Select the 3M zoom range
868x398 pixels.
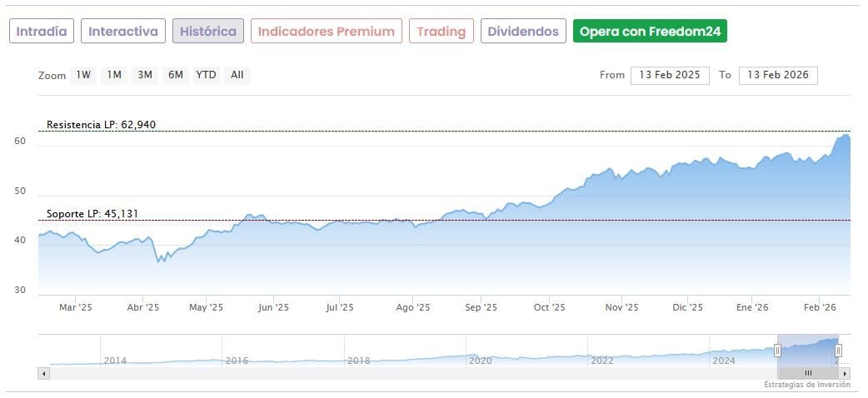(145, 75)
